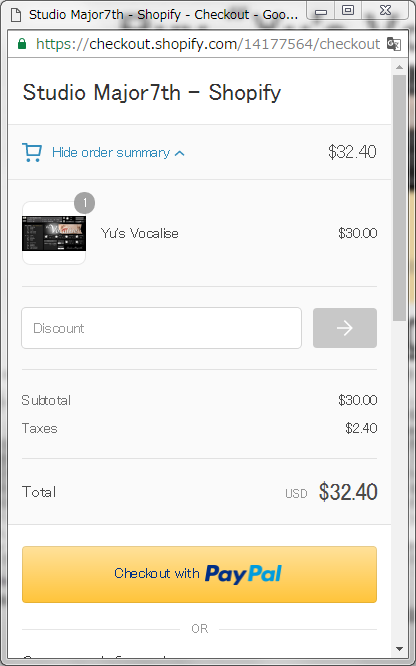The height and width of the screenshot is (666, 416).
Task: Maximize the browser window
Action: tap(348, 11)
